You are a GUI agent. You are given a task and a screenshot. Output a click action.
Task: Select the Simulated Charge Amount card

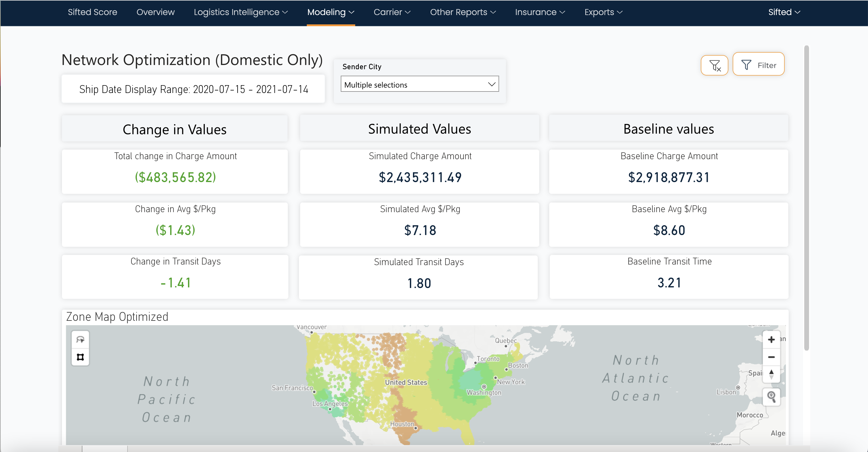[420, 172]
